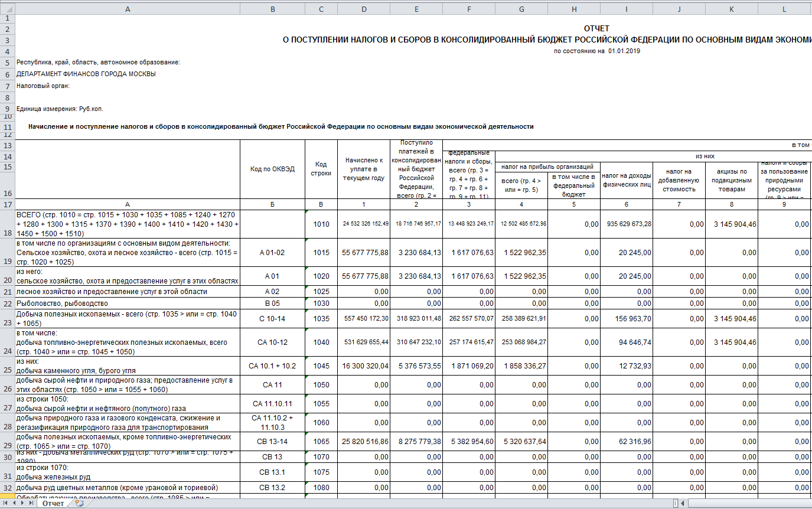Select row header 18
The height and width of the screenshot is (509, 812).
7,224
